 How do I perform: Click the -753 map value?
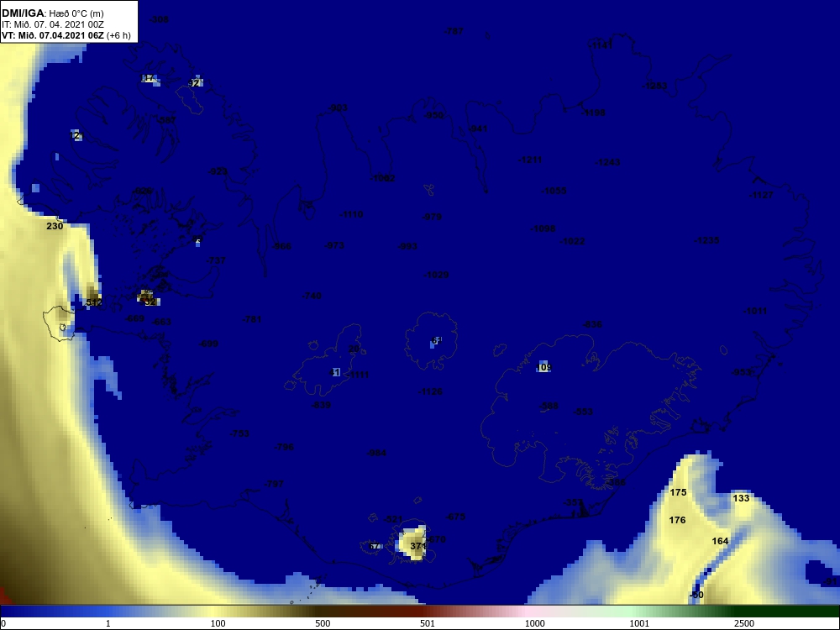coord(239,434)
